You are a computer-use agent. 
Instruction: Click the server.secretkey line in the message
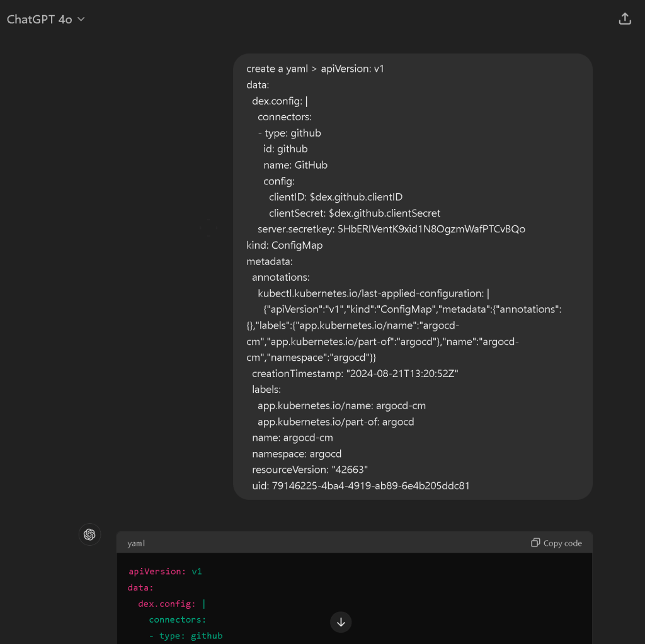[391, 229]
